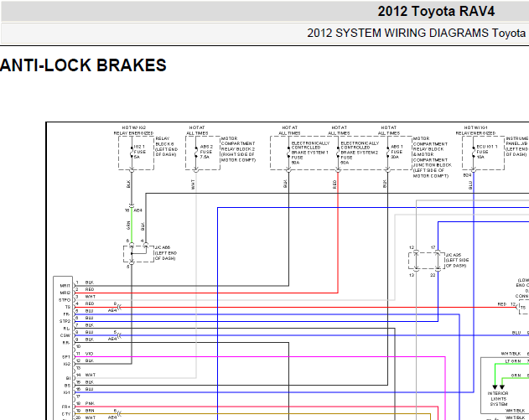Click 'INTERIOR LIGHTS SYSTEM' reference text
Screen dimensions: 529x420
(498, 399)
